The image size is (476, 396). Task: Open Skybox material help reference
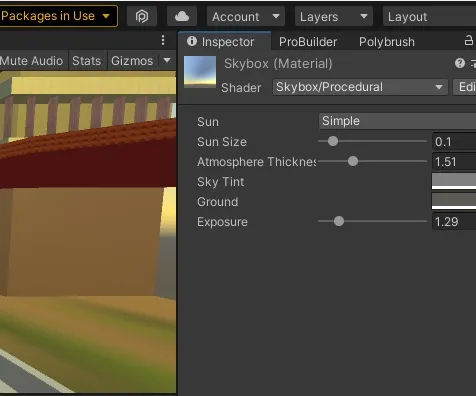460,63
